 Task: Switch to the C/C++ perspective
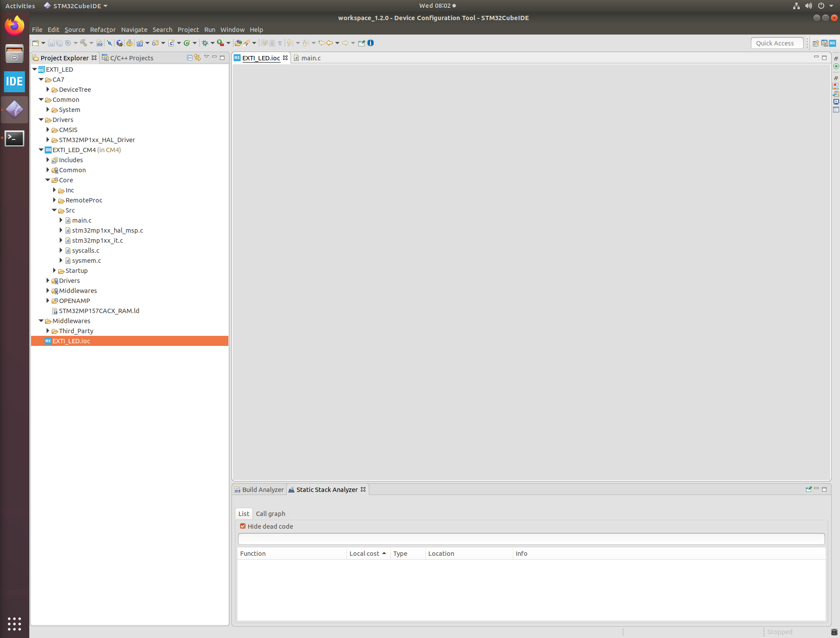point(824,43)
